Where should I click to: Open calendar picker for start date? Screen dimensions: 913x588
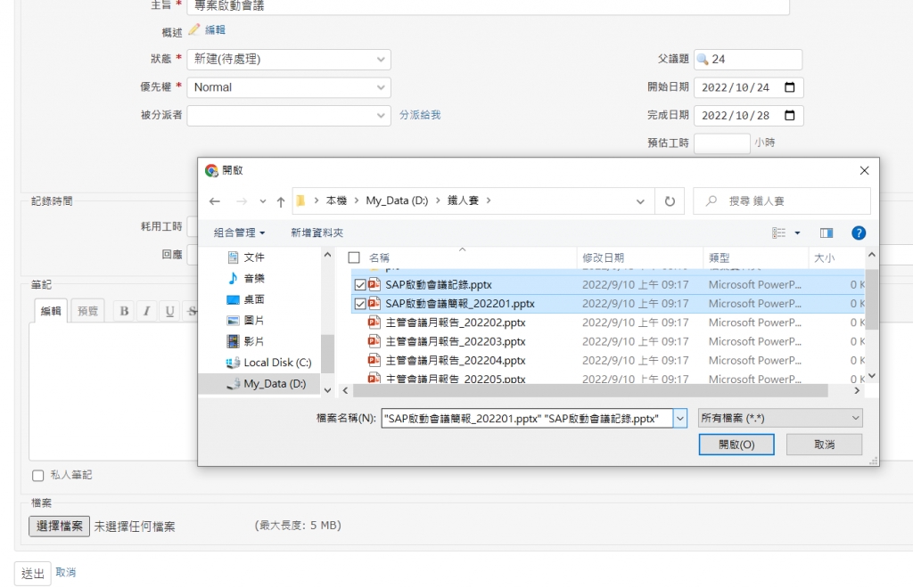[789, 87]
